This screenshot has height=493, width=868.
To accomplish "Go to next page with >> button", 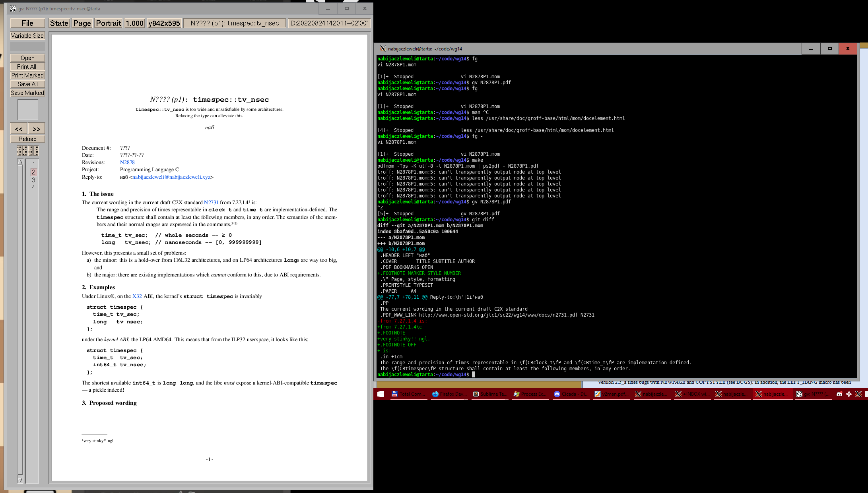I will click(36, 129).
